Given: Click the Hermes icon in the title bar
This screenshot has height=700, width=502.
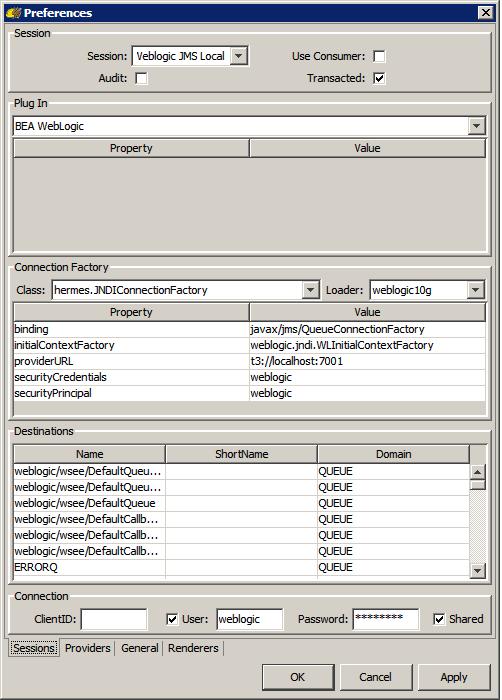Looking at the screenshot, I should (x=13, y=12).
